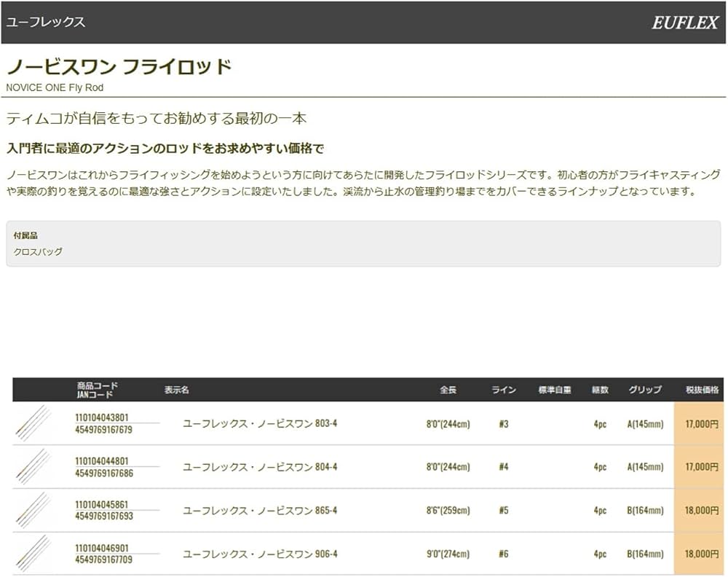Screen dimensions: 728x577
Task: Click the rod thumbnail for model 865-4
Action: tap(33, 511)
